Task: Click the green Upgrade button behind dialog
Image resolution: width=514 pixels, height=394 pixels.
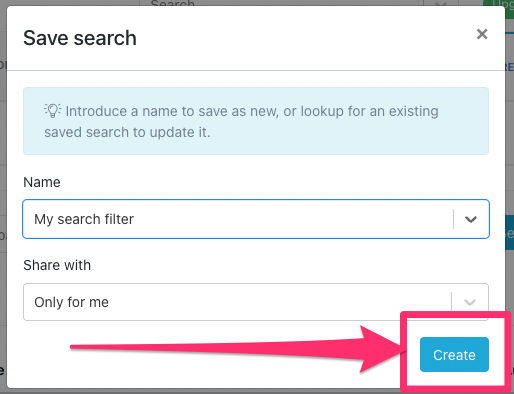Action: [x=498, y=3]
